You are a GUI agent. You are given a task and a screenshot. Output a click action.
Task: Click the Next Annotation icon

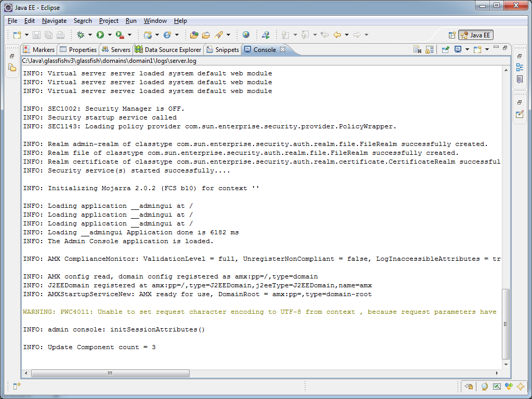(285, 35)
